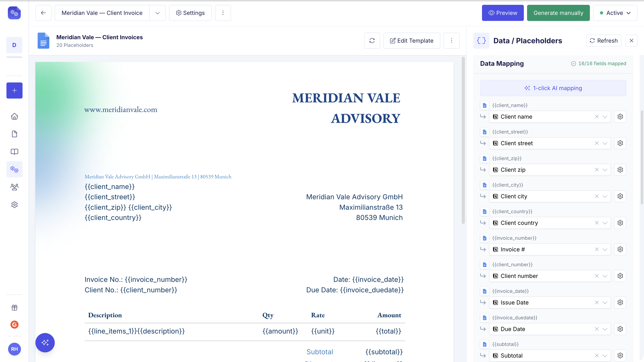Expand the Issue Date field dropdown
The width and height of the screenshot is (644, 362).
(605, 302)
